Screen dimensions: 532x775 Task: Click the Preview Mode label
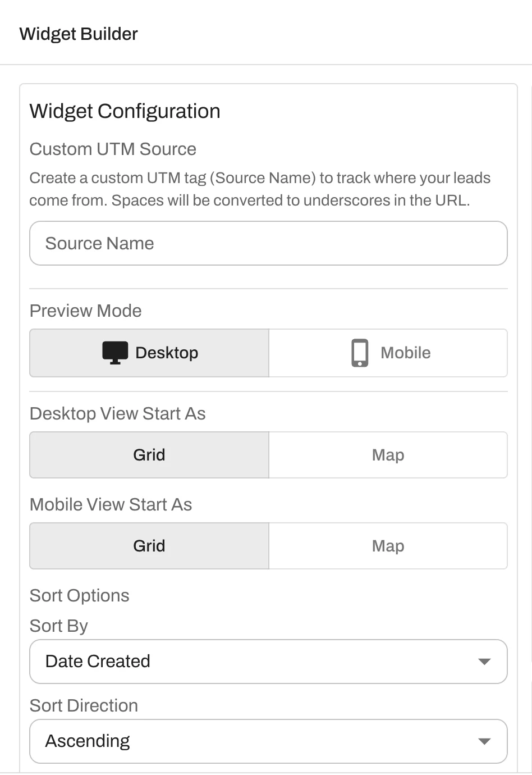(x=85, y=311)
